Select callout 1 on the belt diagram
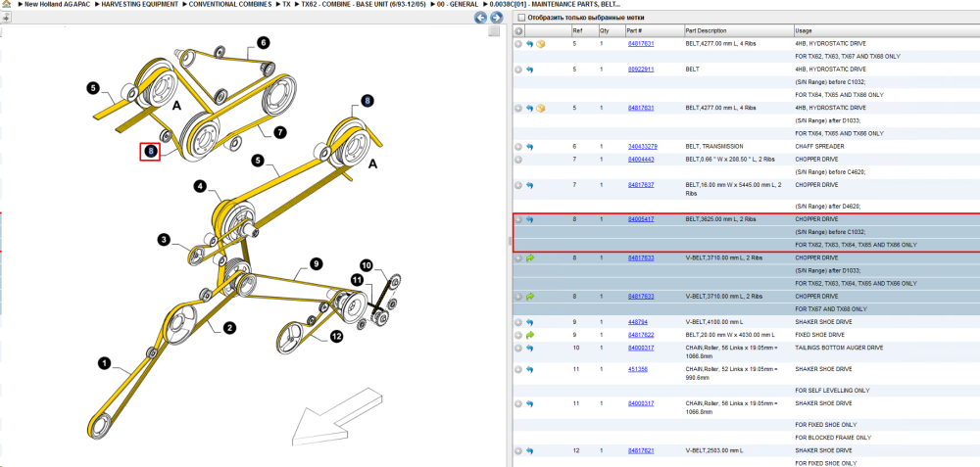This screenshot has height=467, width=980. click(x=105, y=361)
